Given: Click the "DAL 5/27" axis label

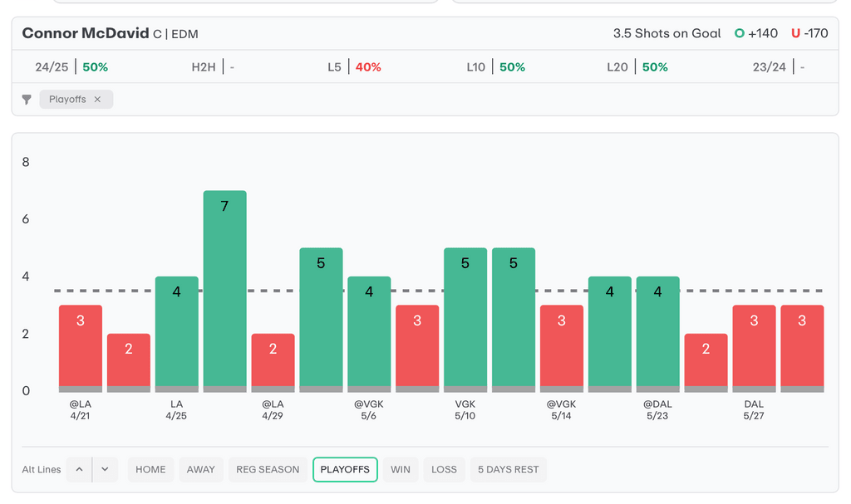Looking at the screenshot, I should pos(754,410).
